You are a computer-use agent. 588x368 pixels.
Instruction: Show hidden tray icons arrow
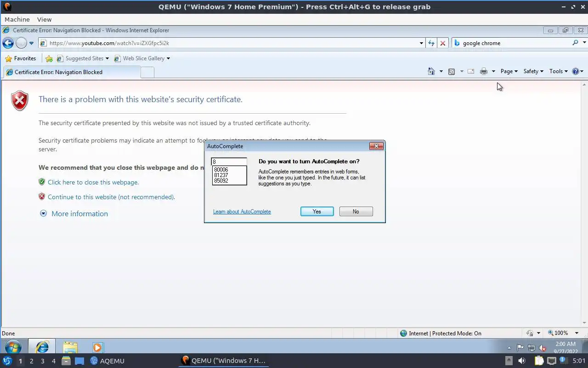click(x=509, y=348)
